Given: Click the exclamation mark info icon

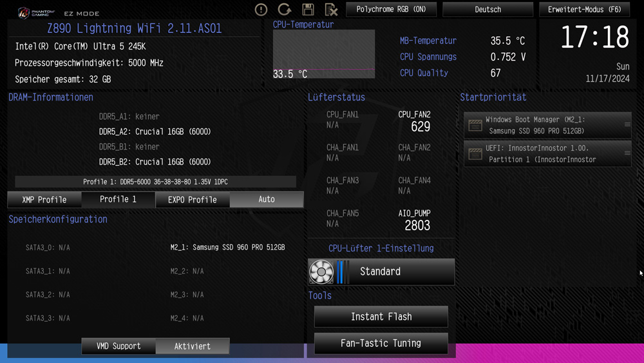Looking at the screenshot, I should (x=261, y=10).
